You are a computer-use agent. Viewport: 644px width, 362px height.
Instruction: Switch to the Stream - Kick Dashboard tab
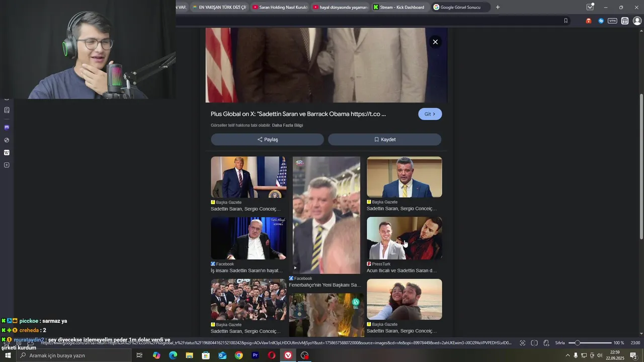point(400,7)
